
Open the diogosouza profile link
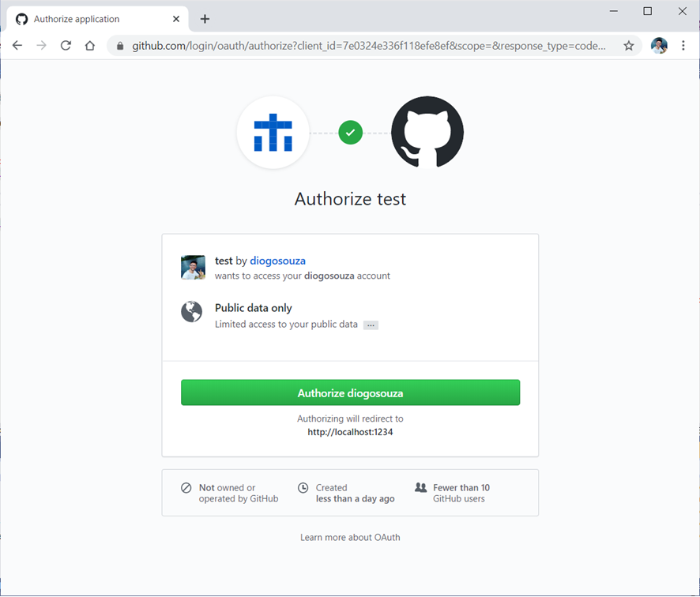click(277, 261)
